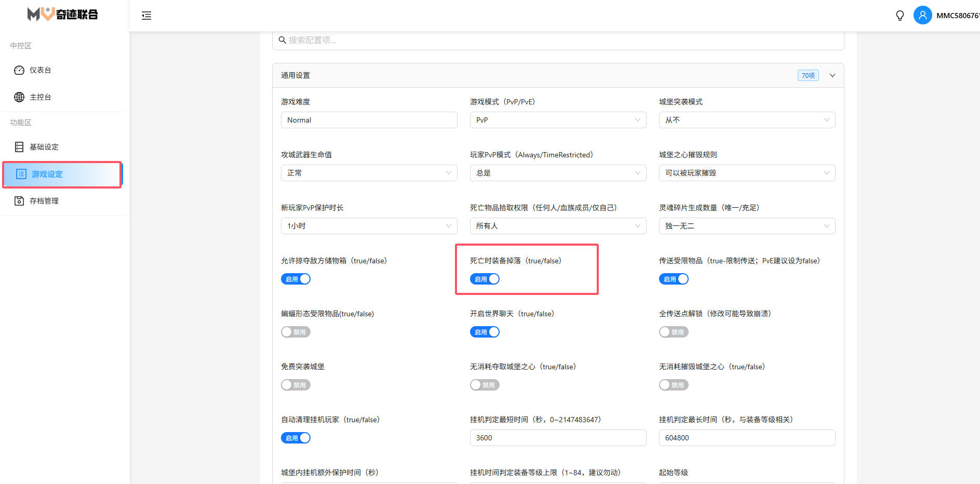Click the 存档管理 save icon
The height and width of the screenshot is (484, 980).
click(19, 201)
